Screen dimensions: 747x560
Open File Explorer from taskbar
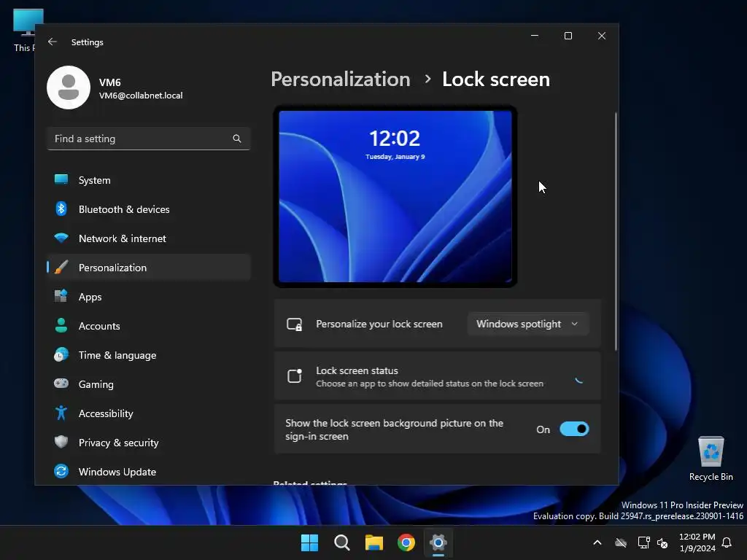tap(374, 542)
